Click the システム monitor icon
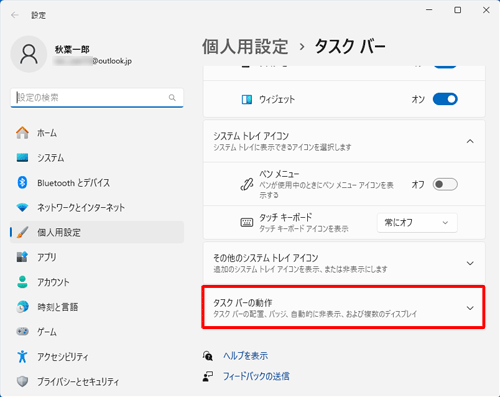This screenshot has width=500, height=397. [22, 157]
